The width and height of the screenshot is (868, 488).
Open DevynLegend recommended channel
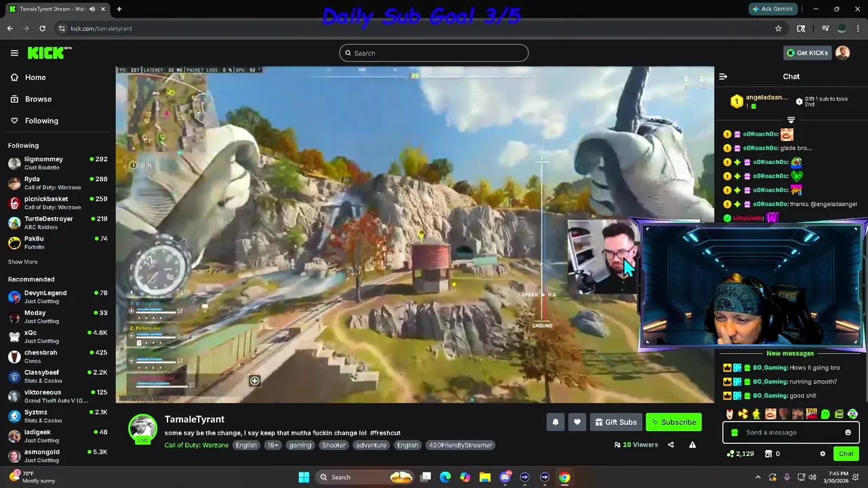pos(58,297)
